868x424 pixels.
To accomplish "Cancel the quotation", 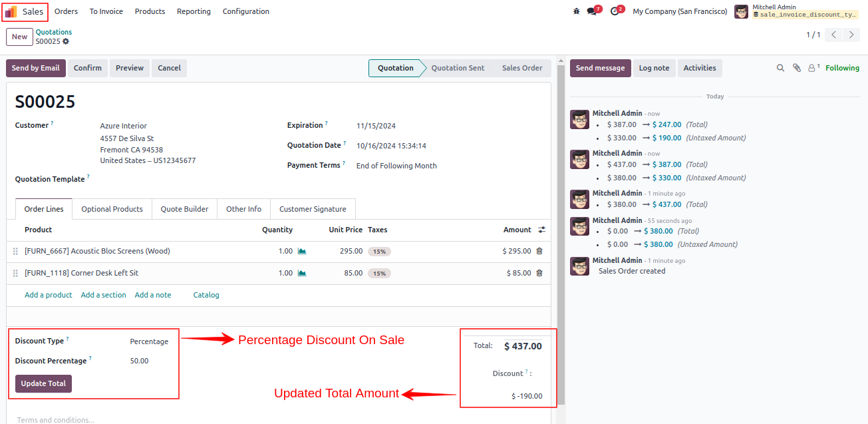I will pos(169,68).
